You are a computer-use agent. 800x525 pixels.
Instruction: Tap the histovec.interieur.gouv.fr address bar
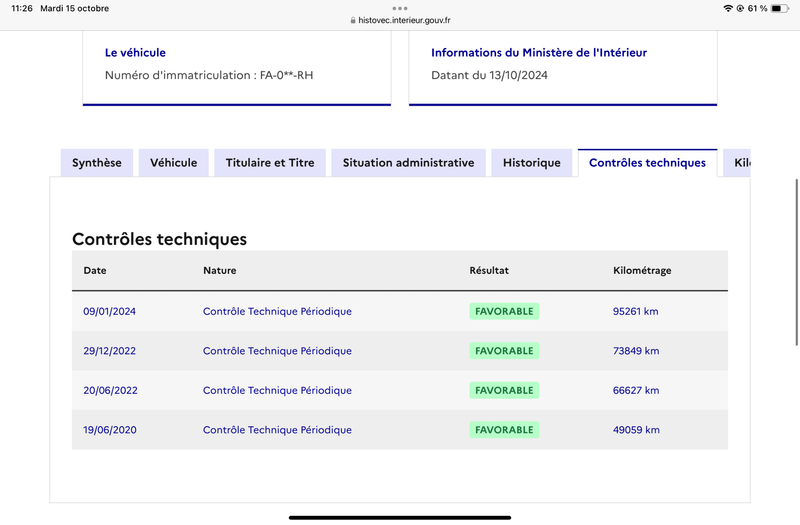point(400,20)
